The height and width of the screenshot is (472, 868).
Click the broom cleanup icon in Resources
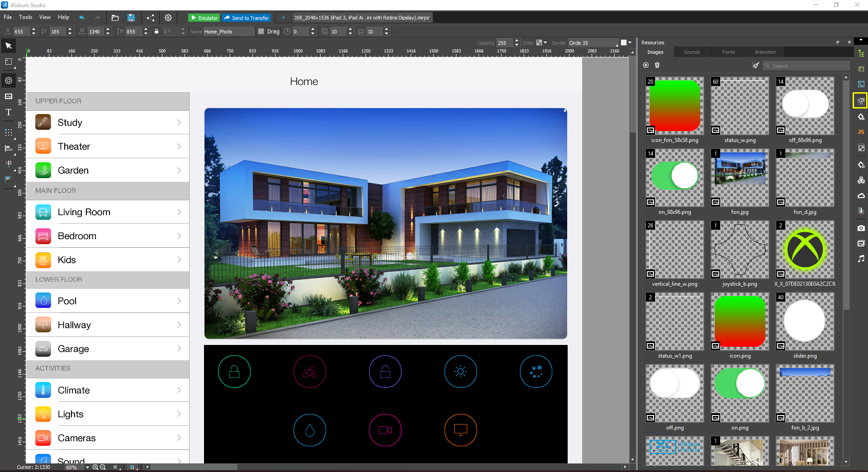point(755,66)
